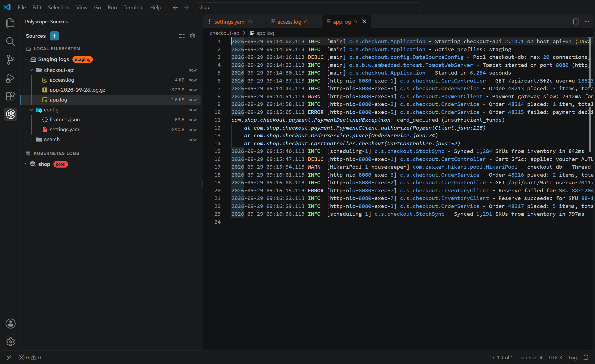Collapse the checkout-api folder

(31, 70)
